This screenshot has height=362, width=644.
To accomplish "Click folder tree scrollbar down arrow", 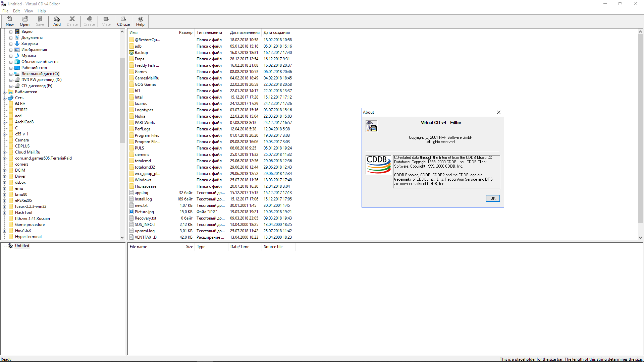I will coord(122,238).
